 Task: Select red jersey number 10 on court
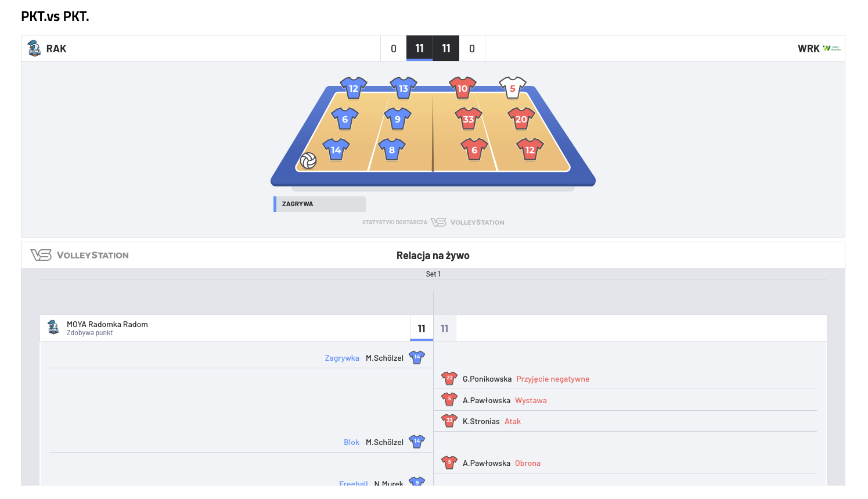tap(462, 88)
